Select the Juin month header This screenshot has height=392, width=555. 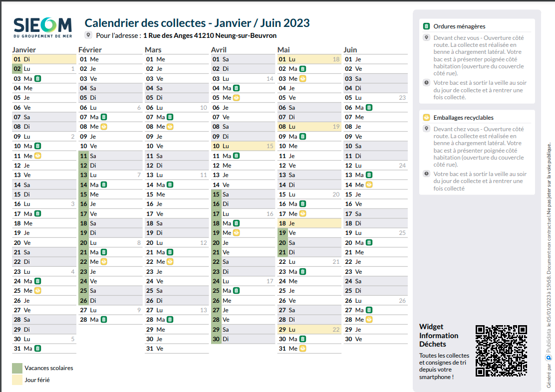point(350,50)
